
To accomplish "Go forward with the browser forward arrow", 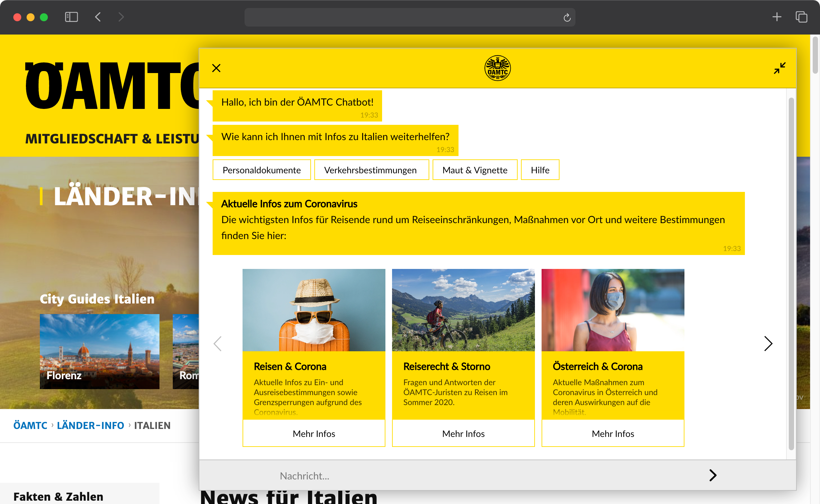I will [x=121, y=17].
